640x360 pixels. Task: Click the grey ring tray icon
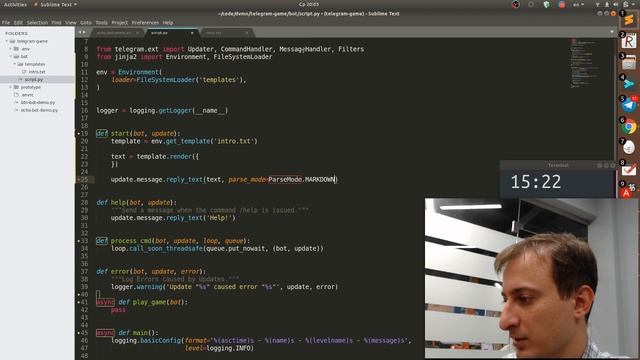tap(531, 4)
